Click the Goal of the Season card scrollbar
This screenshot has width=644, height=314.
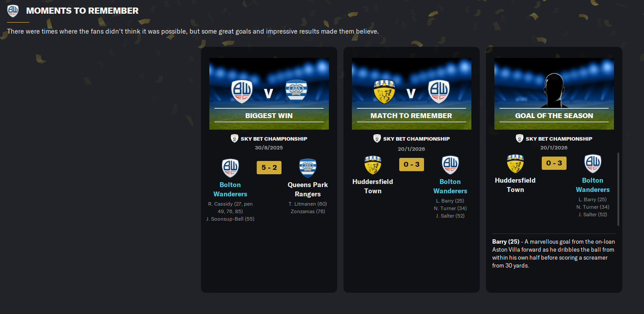click(618, 189)
